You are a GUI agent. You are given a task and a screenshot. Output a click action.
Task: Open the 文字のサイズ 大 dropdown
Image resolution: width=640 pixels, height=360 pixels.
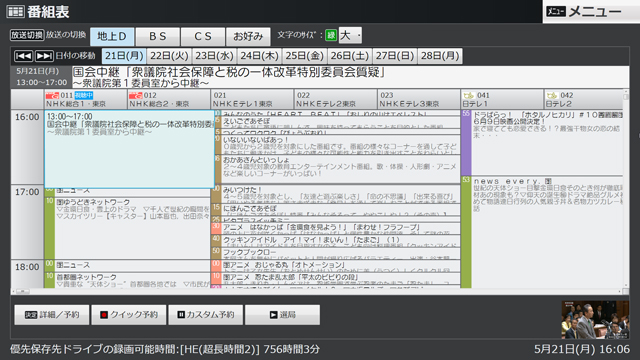pos(350,36)
